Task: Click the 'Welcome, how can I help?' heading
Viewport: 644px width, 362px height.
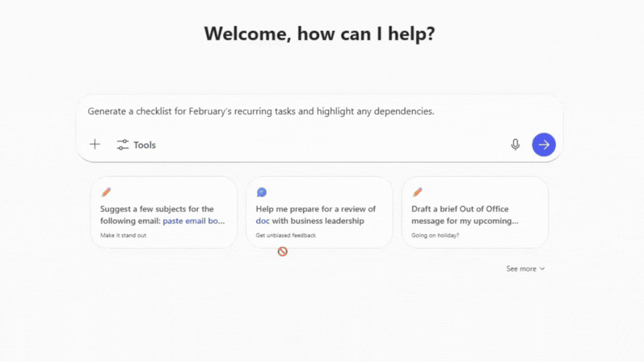Action: click(320, 33)
